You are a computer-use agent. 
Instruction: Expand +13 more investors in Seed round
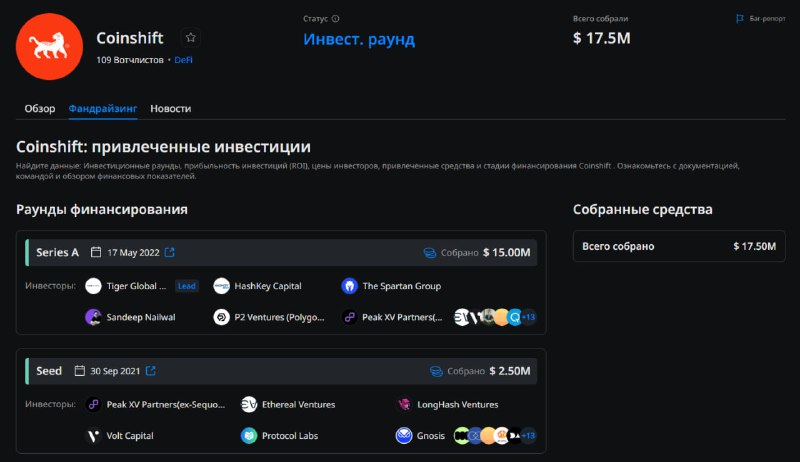(529, 435)
